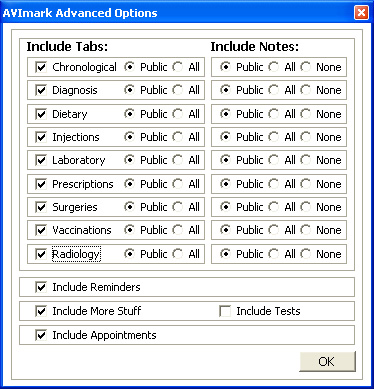Set Injections notes to None

[305, 137]
